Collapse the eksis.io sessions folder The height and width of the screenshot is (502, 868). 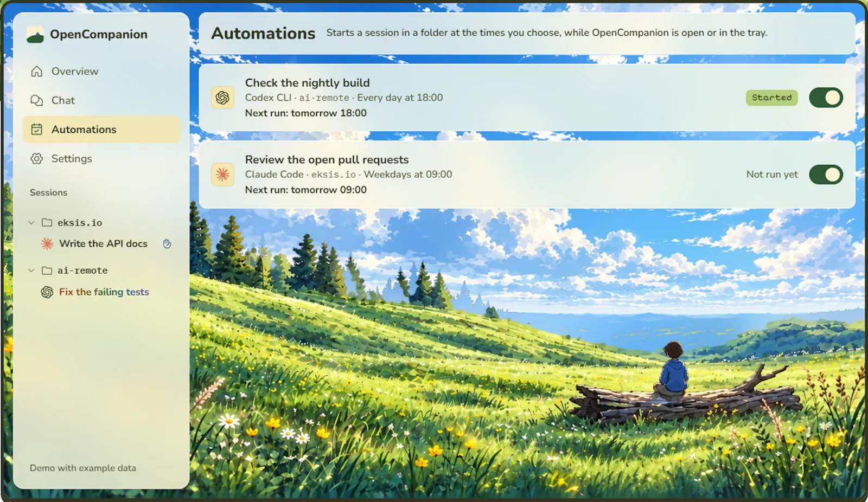tap(31, 222)
